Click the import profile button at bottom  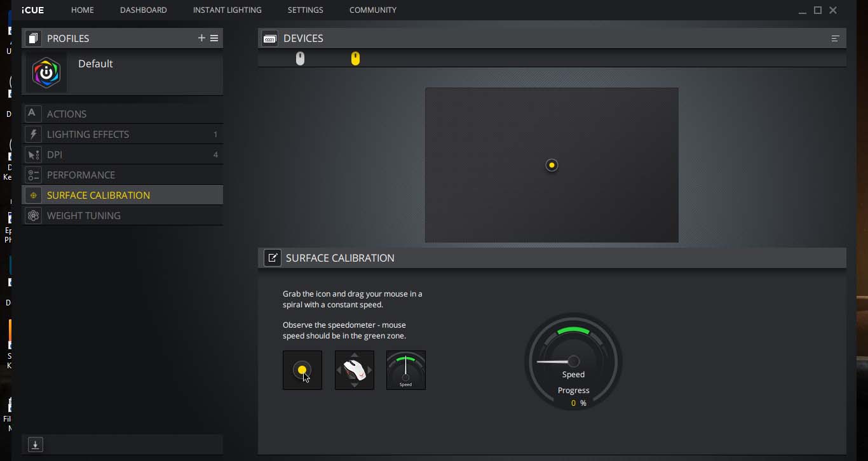coord(36,445)
